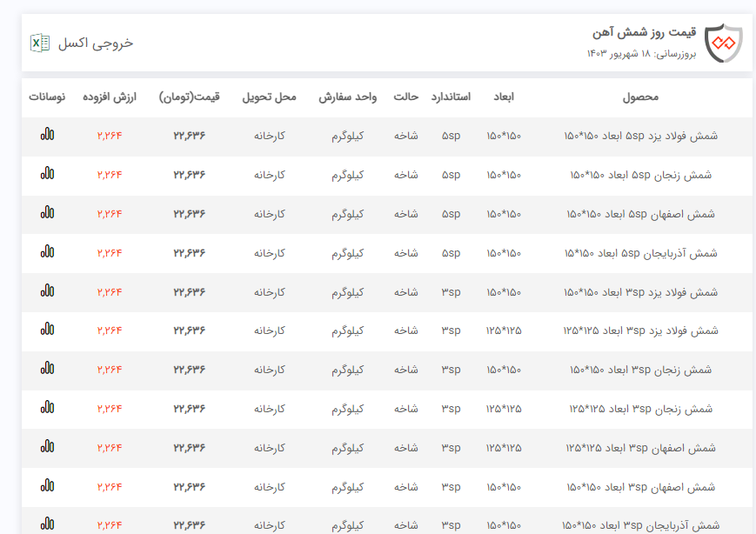Show chart icon for شمش اصفهان 3sp 150*150 row

click(x=47, y=486)
